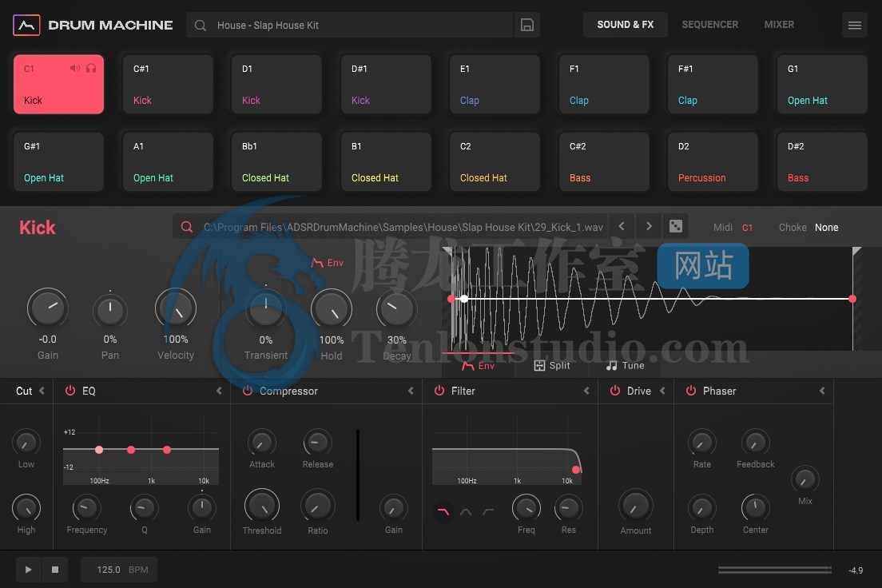Switch to the SOUND & FX tab
882x588 pixels.
click(x=626, y=25)
